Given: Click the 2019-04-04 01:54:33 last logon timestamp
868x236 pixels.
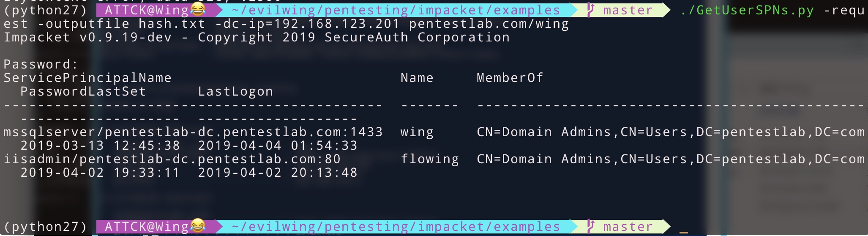Looking at the screenshot, I should pos(278,145).
